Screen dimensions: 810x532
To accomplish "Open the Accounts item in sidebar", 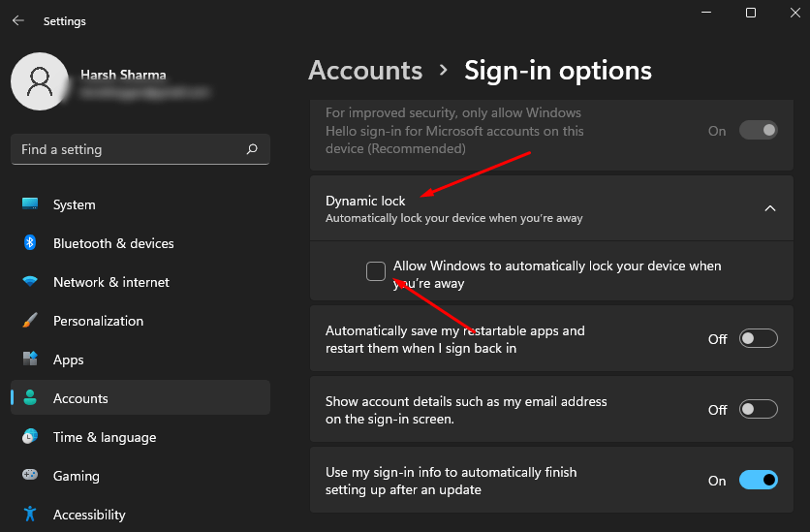I will click(x=80, y=398).
